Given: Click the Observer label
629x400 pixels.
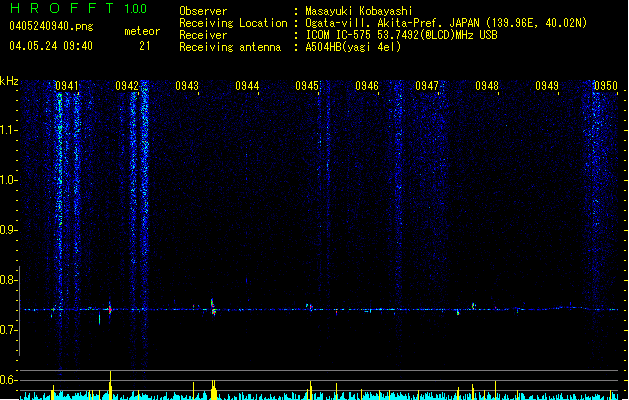Looking at the screenshot, I should (203, 11).
